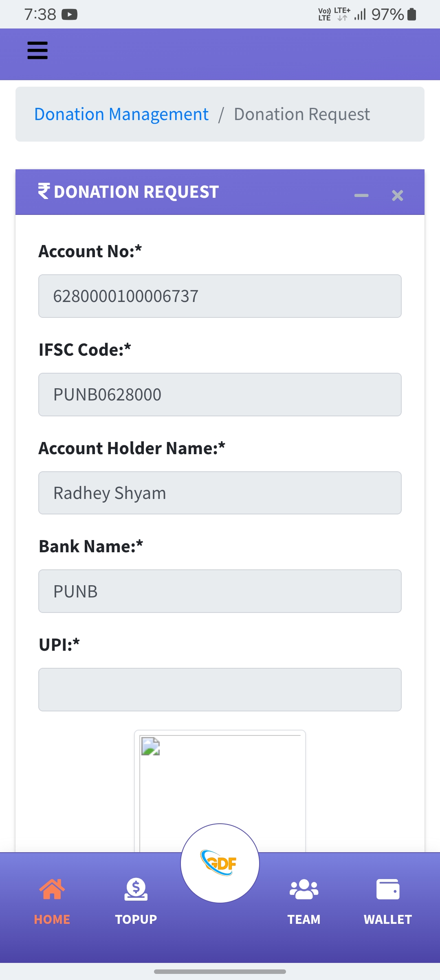Select the Account Holder Name field
The height and width of the screenshot is (980, 440).
(x=220, y=493)
